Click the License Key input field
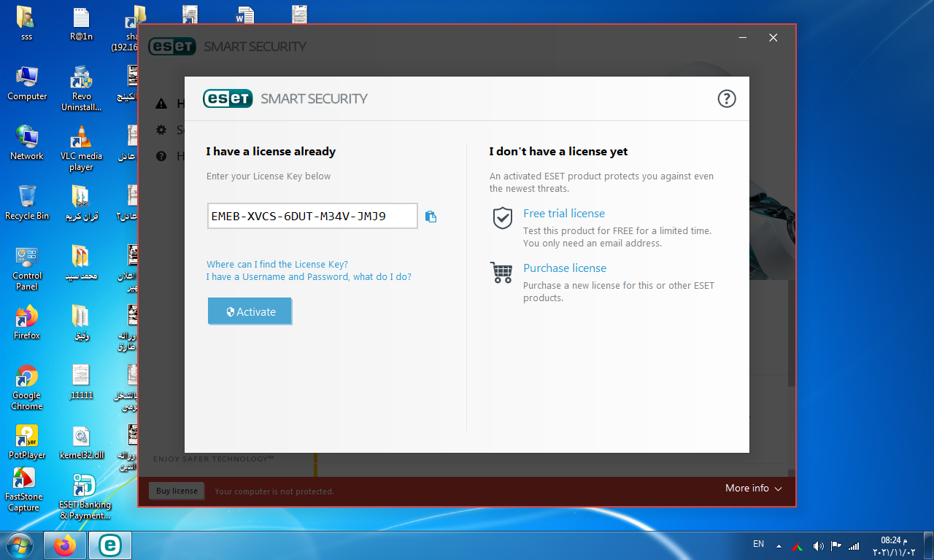Image resolution: width=934 pixels, height=560 pixels. [312, 216]
